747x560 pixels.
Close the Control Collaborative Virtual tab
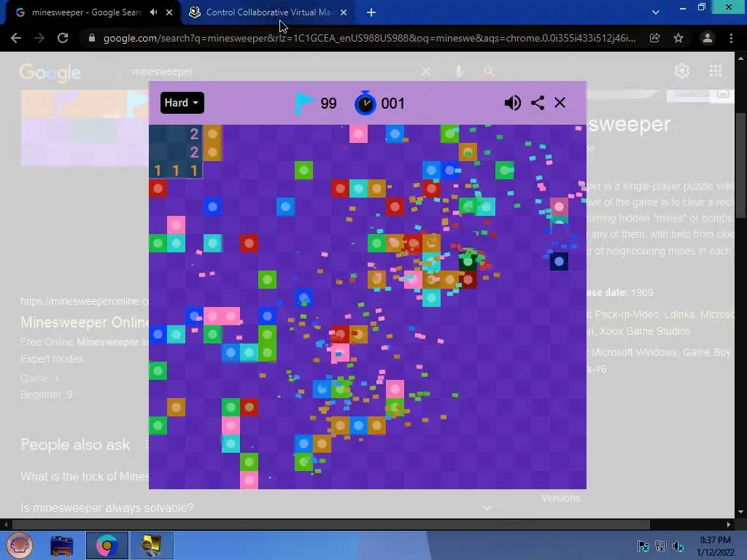click(x=344, y=12)
